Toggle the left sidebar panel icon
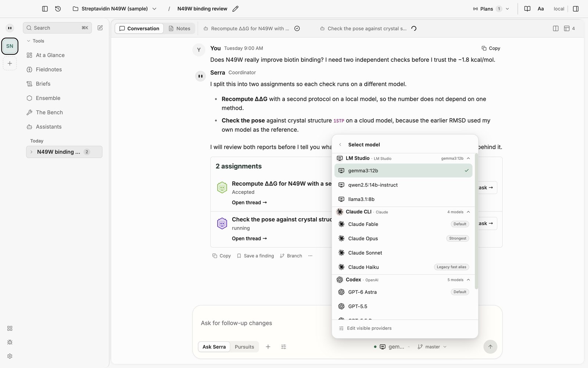The image size is (588, 368). click(45, 9)
